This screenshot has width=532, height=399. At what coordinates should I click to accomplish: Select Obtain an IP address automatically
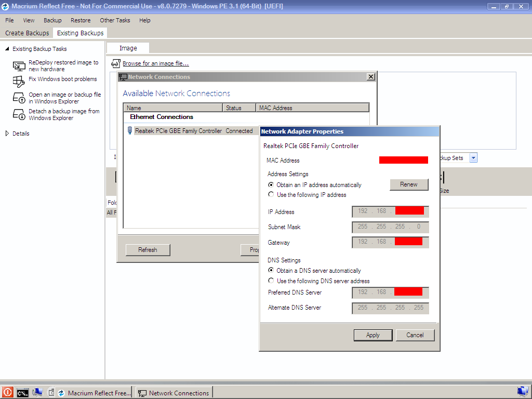(271, 184)
